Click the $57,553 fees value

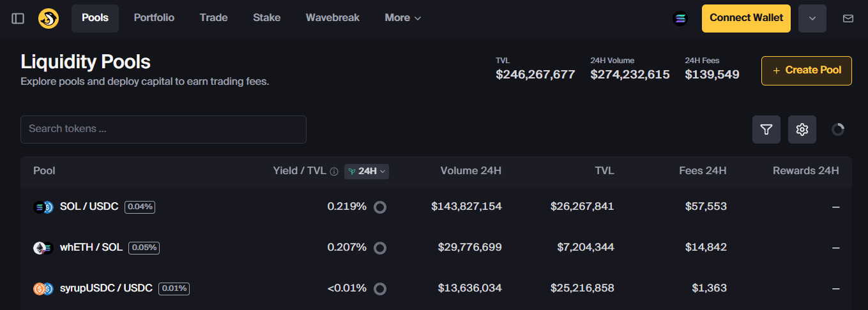point(706,207)
